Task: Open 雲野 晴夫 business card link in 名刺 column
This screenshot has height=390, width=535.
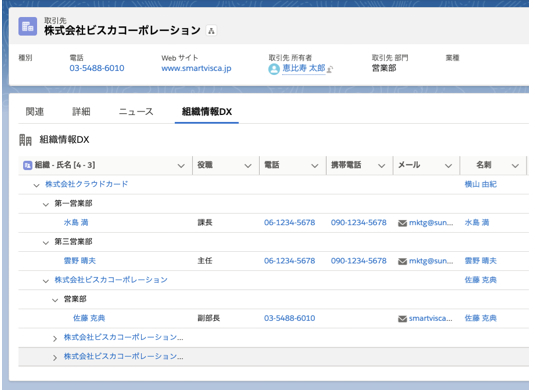Action: pyautogui.click(x=481, y=261)
